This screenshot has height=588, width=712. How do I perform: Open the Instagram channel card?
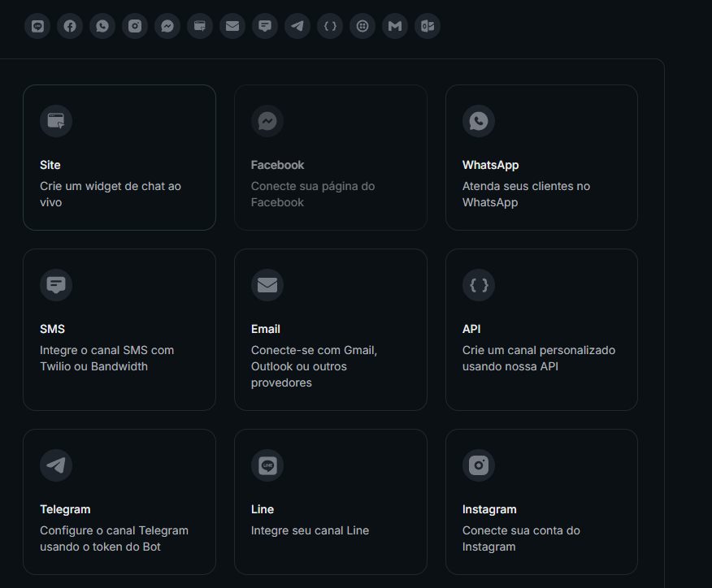[541, 501]
